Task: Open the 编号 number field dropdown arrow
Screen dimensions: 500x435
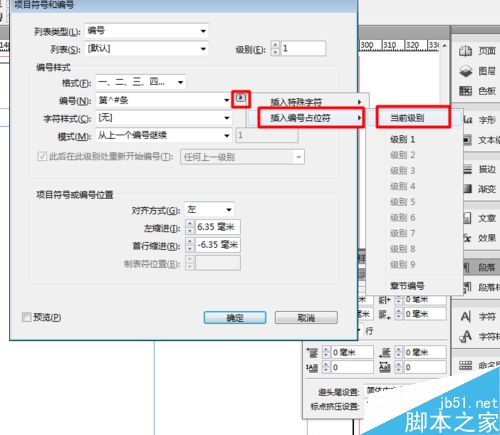Action: tap(227, 100)
